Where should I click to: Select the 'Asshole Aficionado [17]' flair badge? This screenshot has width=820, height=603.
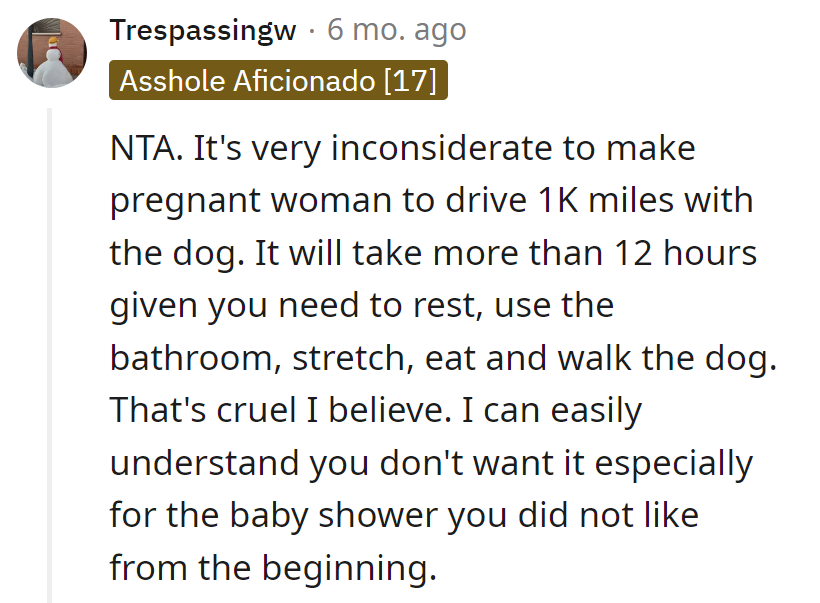click(277, 81)
